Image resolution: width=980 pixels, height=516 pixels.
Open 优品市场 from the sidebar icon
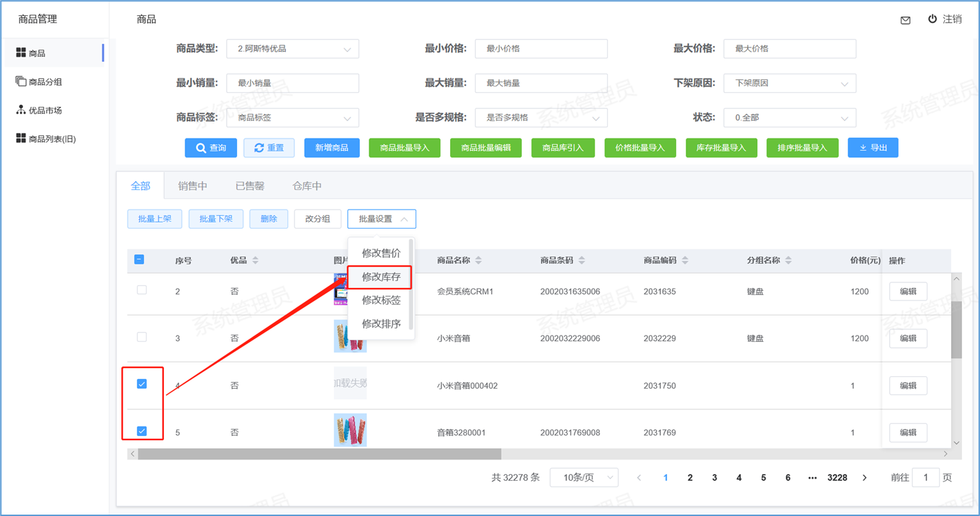click(x=21, y=110)
